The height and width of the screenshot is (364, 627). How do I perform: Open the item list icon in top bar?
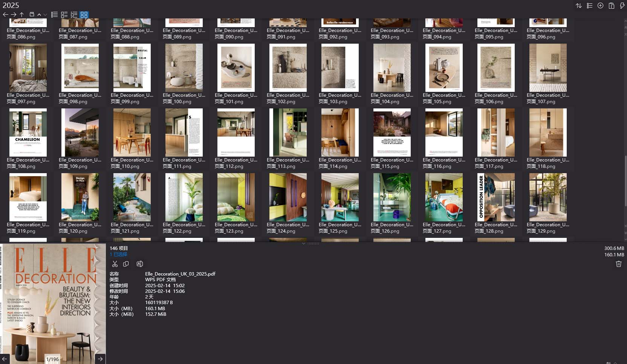590,6
